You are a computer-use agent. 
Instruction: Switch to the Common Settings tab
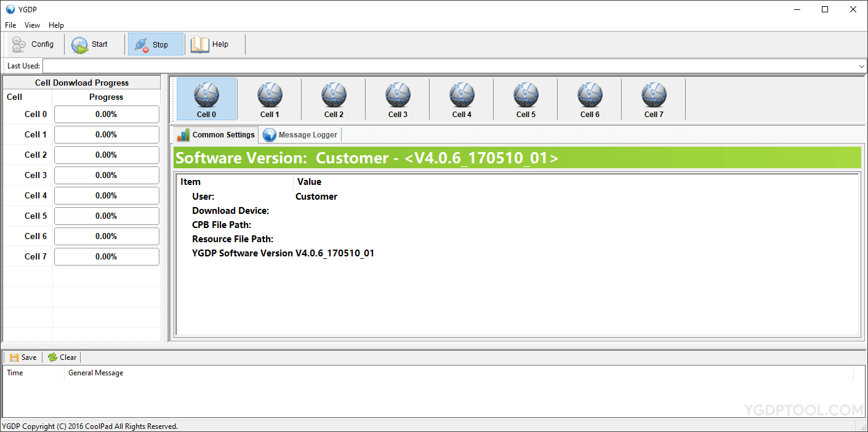tap(215, 135)
